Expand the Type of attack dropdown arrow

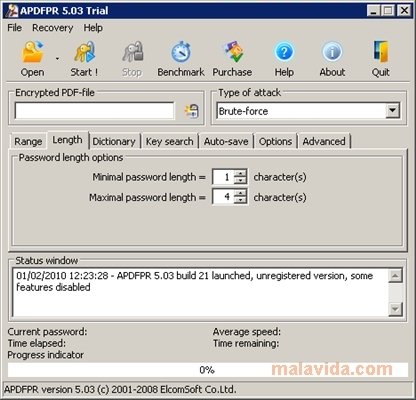(x=393, y=111)
